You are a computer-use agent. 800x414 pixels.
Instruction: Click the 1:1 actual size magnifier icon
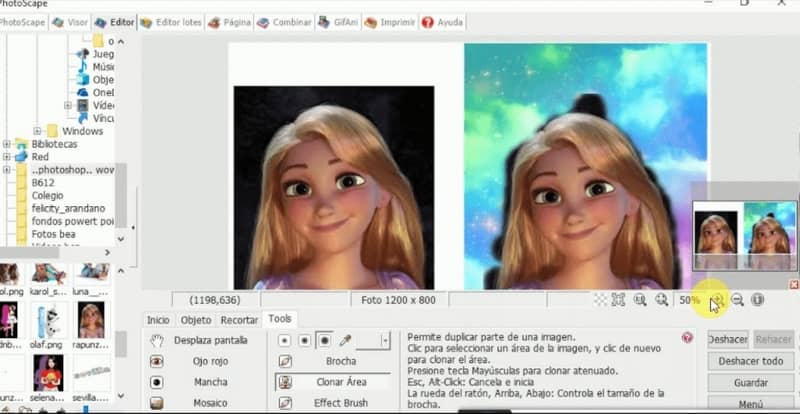point(640,300)
